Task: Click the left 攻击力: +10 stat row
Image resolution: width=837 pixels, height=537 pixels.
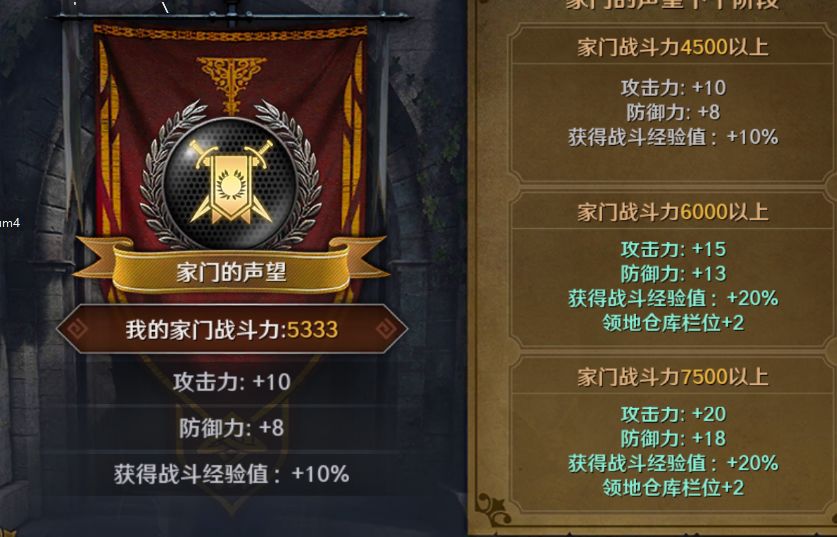Action: coord(232,382)
